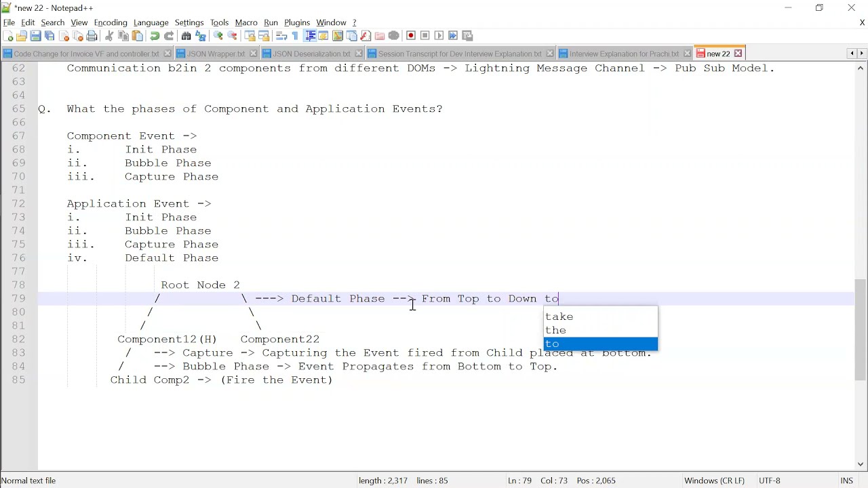Open the File menu
Screen dimensions: 868x488
9,22
